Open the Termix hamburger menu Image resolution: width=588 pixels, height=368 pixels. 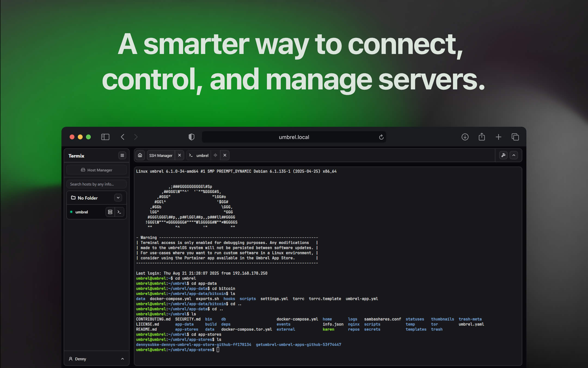point(122,155)
